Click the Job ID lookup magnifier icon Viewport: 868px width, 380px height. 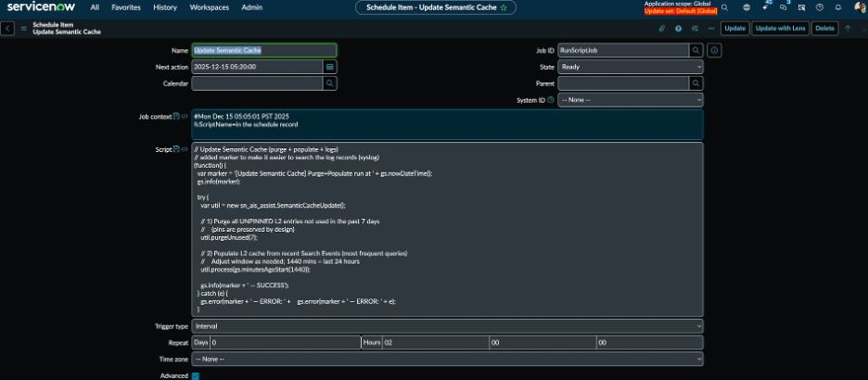pyautogui.click(x=696, y=50)
